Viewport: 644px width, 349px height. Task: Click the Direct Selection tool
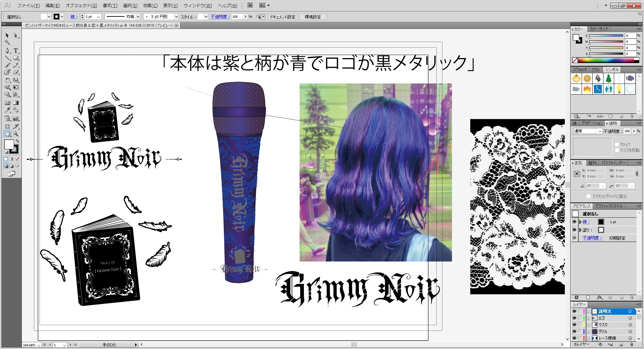[16, 35]
